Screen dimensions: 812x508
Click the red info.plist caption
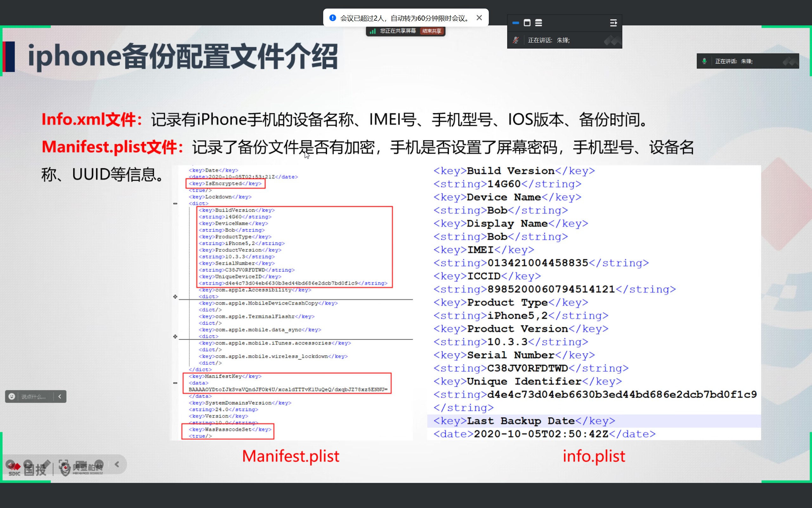594,457
